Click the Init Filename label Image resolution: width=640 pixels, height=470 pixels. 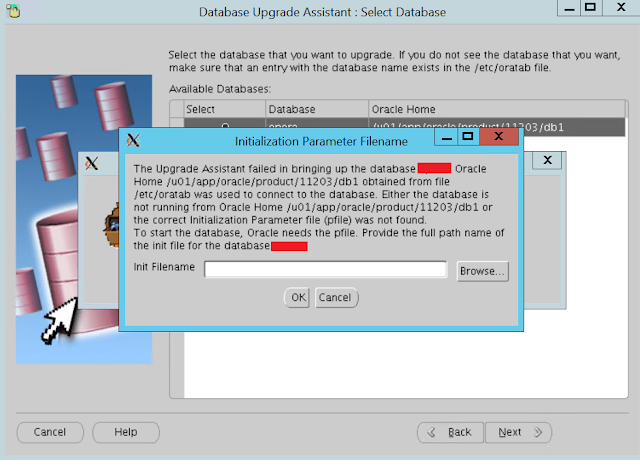[164, 267]
